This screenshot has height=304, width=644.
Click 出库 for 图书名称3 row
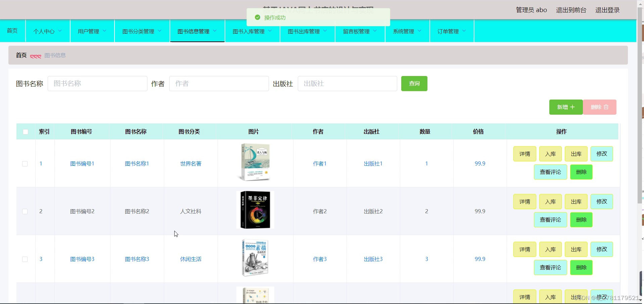(576, 249)
